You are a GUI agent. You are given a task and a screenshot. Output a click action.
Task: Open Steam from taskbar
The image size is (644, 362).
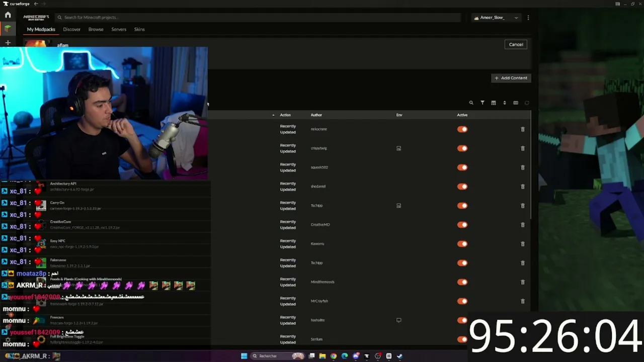pos(400,356)
